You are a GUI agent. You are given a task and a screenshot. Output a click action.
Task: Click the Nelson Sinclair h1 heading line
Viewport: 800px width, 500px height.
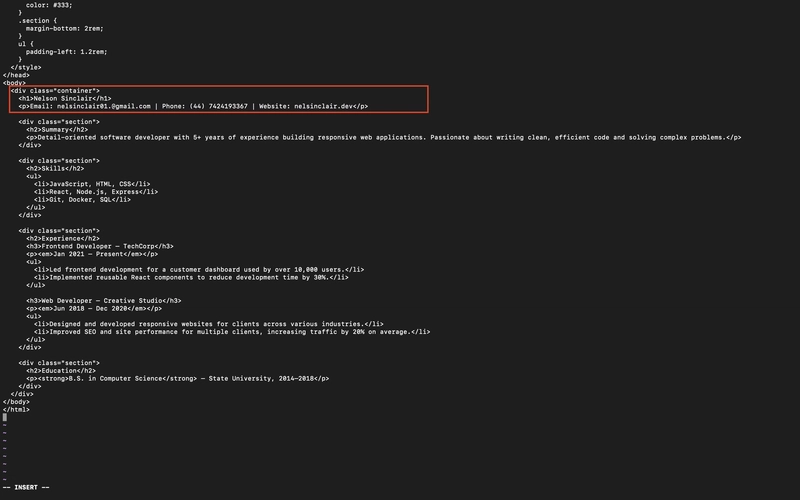point(65,98)
